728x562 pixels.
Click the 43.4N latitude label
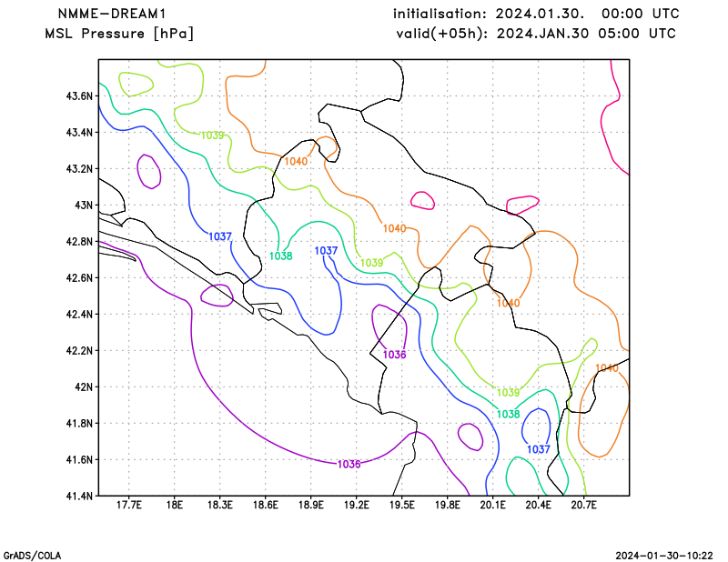click(79, 132)
